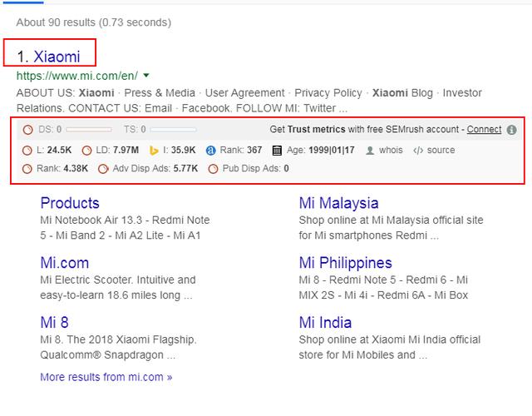Click the LD: 7.97M circle icon
532x416 pixels.
(86, 151)
